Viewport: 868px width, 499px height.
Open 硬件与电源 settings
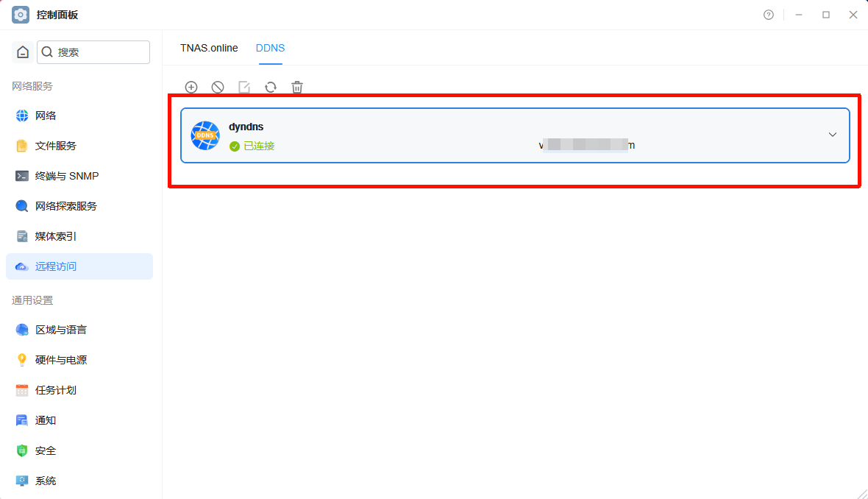(x=79, y=360)
